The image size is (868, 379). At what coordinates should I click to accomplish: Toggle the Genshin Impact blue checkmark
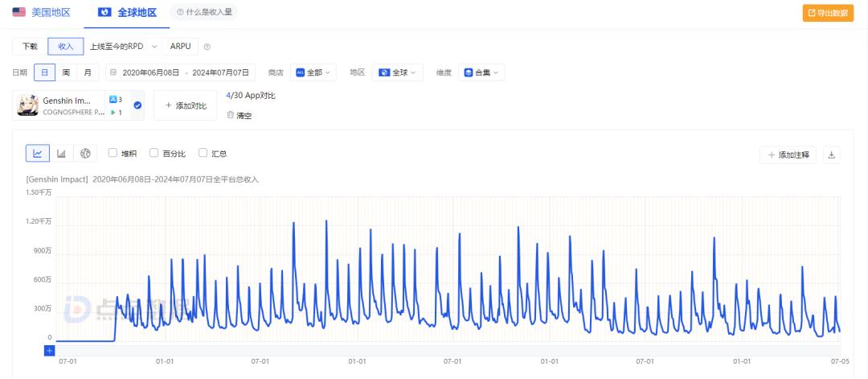click(137, 105)
